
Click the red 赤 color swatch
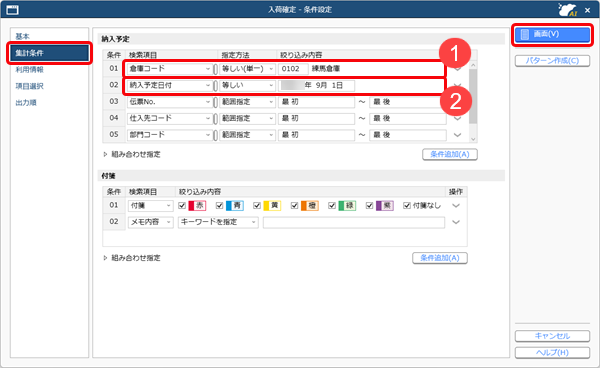(197, 206)
